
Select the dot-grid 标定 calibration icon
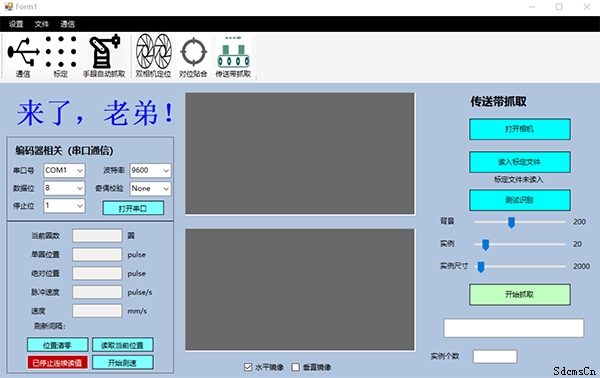point(61,57)
